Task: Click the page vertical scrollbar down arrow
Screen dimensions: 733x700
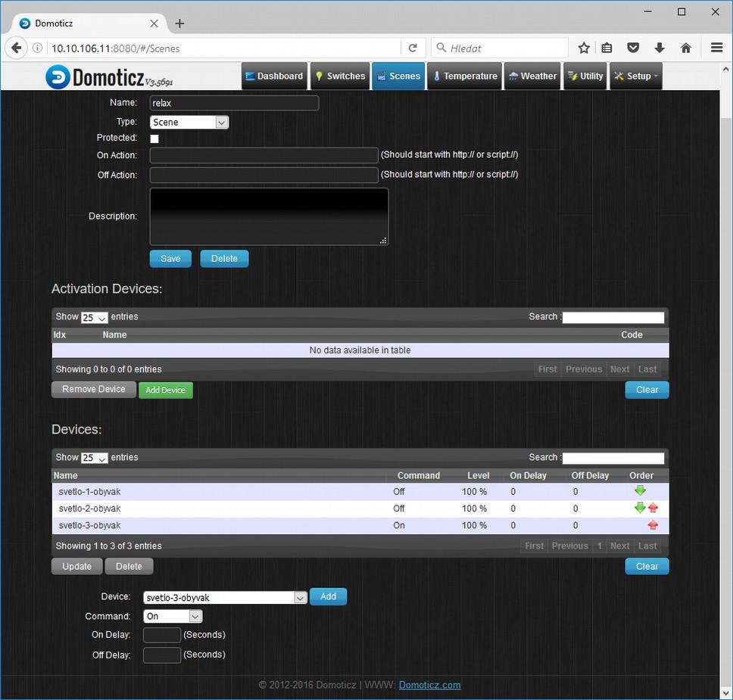Action: pos(725,693)
